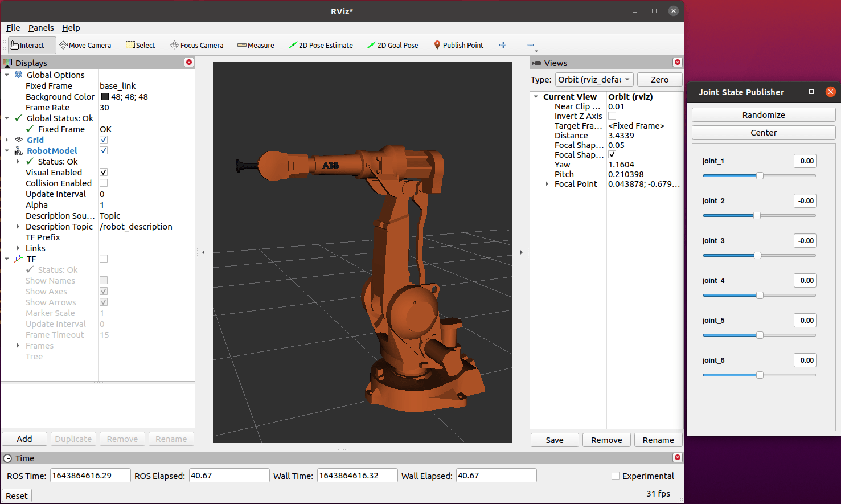This screenshot has height=504, width=841.
Task: Open the view Type dropdown
Action: click(x=594, y=80)
